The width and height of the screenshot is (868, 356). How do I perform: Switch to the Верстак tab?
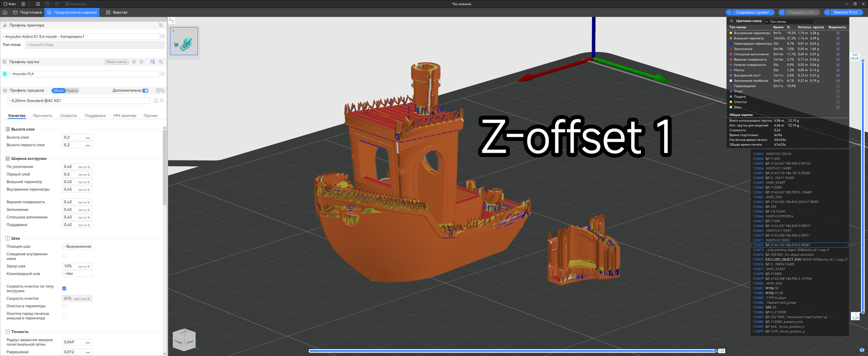click(x=117, y=12)
